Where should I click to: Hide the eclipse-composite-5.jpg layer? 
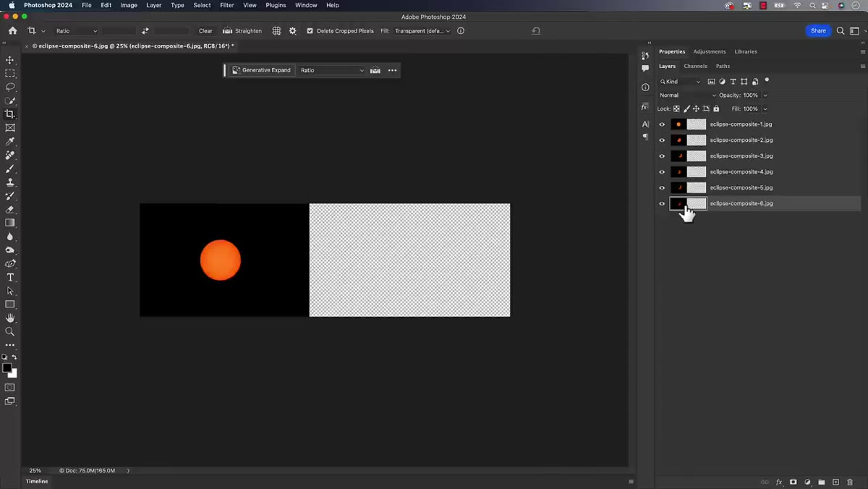[x=662, y=188]
